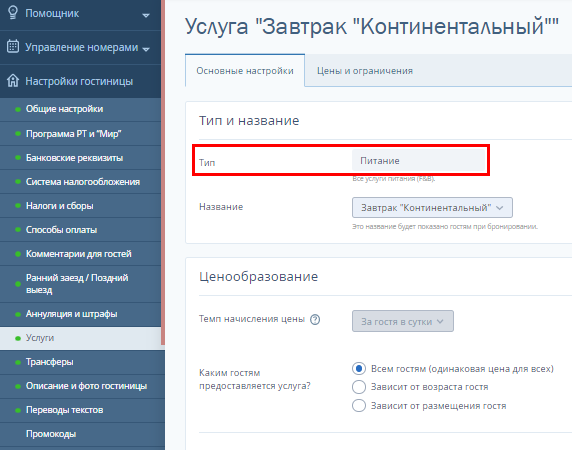Click the lightbulb icon beside Помощник
This screenshot has width=572, height=450.
coord(13,12)
